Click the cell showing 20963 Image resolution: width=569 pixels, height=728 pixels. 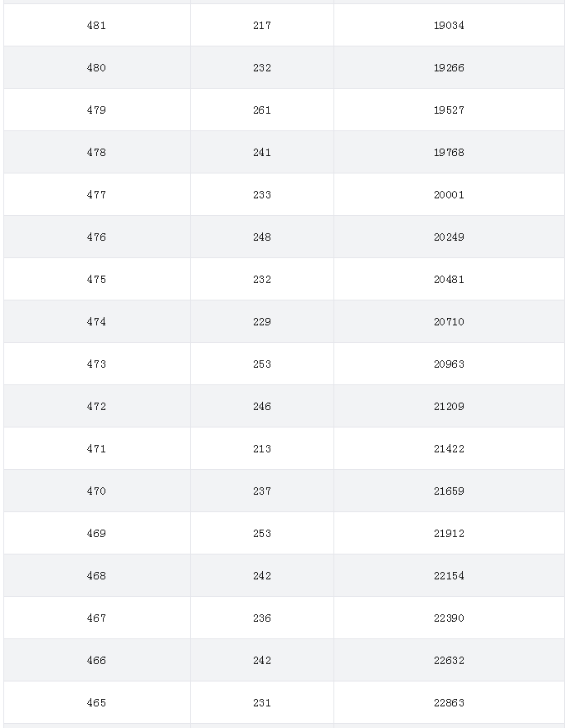[x=449, y=364]
